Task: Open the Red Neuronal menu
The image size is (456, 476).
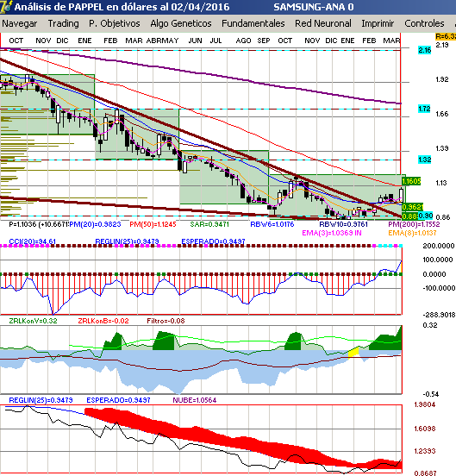Action: click(323, 23)
